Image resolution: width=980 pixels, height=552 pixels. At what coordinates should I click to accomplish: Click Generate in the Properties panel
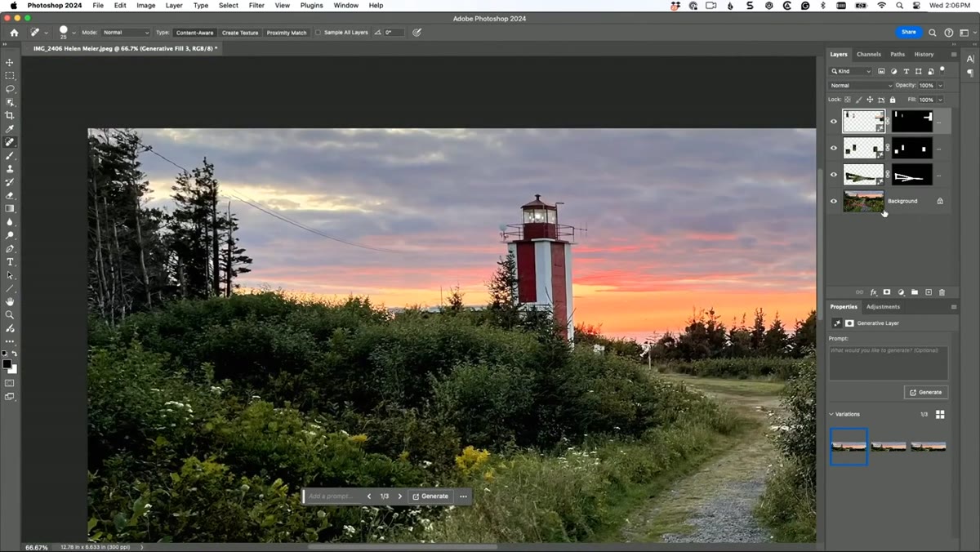tap(926, 392)
